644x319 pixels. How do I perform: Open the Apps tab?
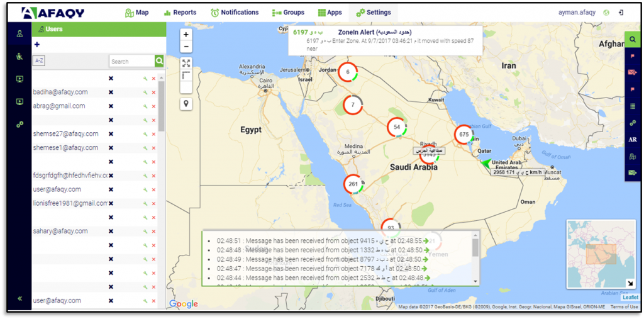click(x=330, y=13)
